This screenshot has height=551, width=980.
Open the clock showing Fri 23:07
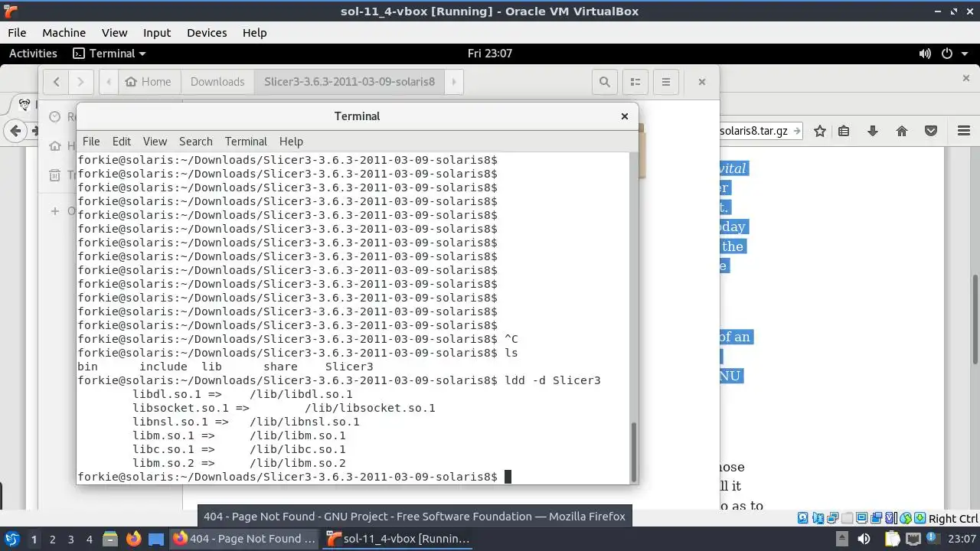489,54
